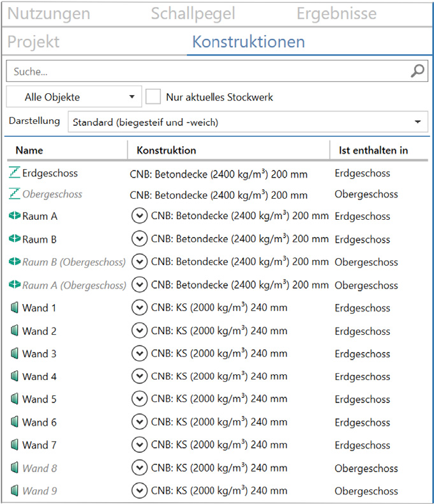434x504 pixels.
Task: Expand construction chevron for Wand 1
Action: pos(139,308)
